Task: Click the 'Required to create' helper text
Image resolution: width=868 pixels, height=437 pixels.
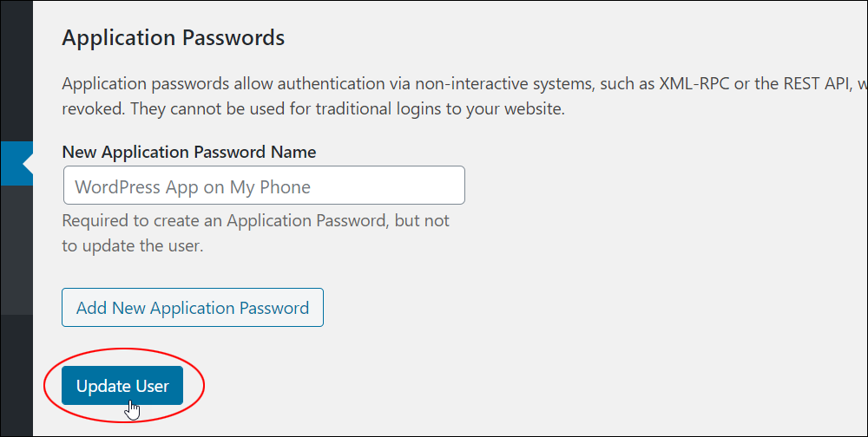Action: (x=256, y=221)
